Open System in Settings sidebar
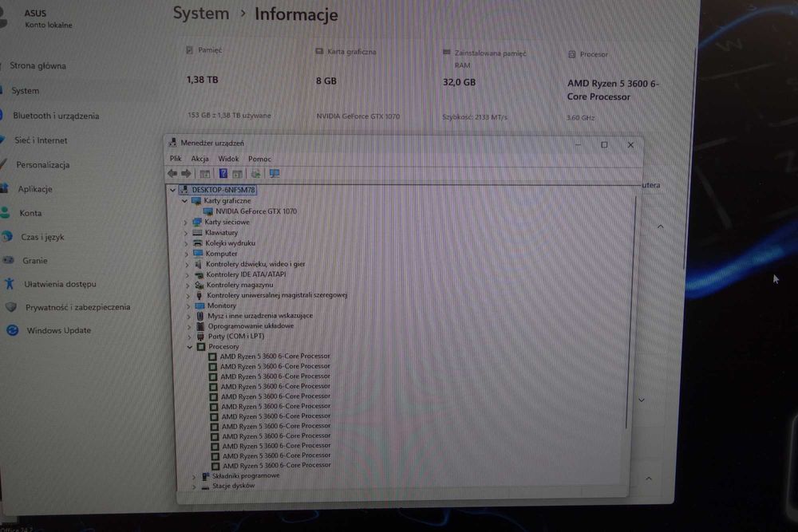This screenshot has width=798, height=532. (25, 91)
